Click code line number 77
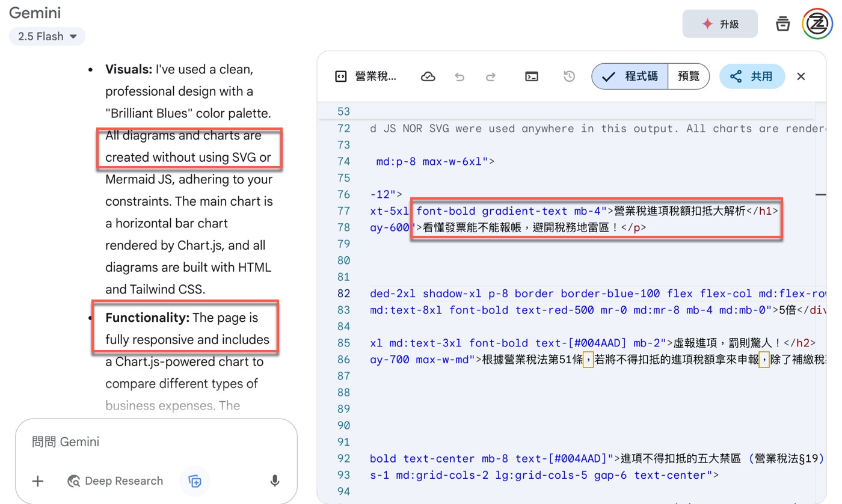Image resolution: width=842 pixels, height=504 pixels. tap(344, 211)
